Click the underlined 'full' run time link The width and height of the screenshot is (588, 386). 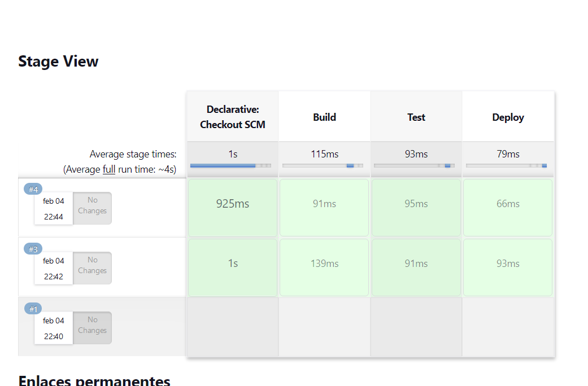pos(109,169)
